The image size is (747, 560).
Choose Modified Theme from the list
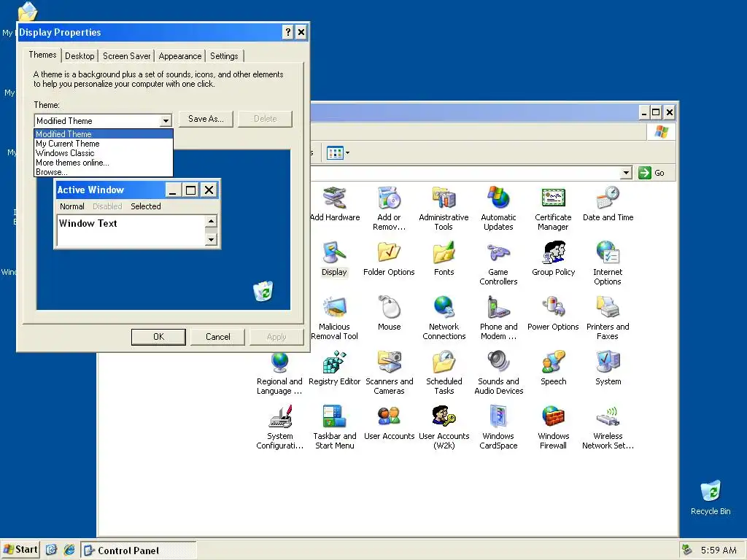coord(104,134)
